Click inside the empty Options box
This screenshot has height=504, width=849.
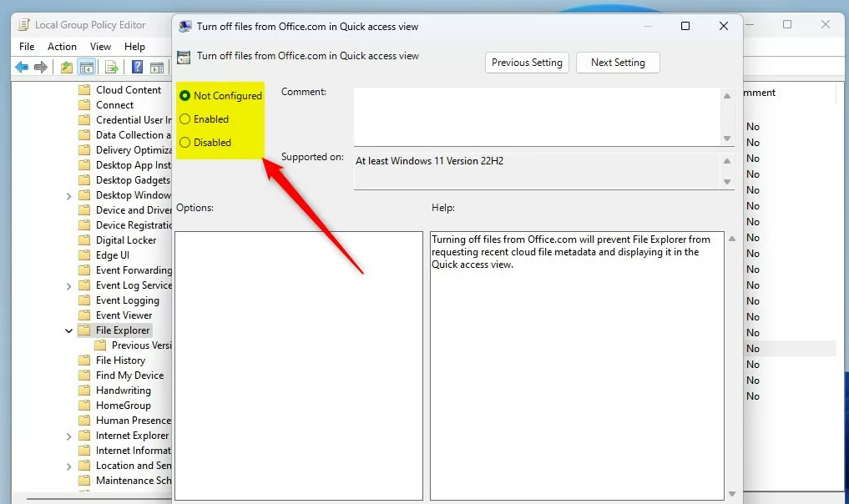pyautogui.click(x=298, y=366)
